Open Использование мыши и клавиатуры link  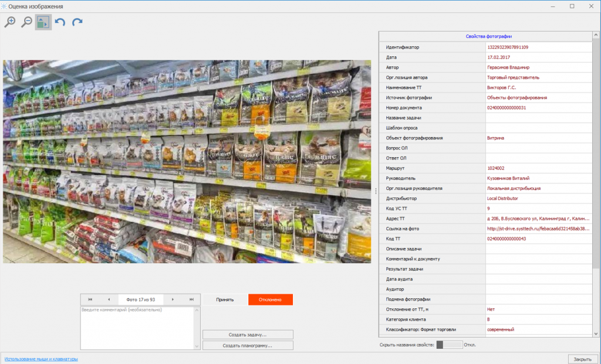pos(41,359)
